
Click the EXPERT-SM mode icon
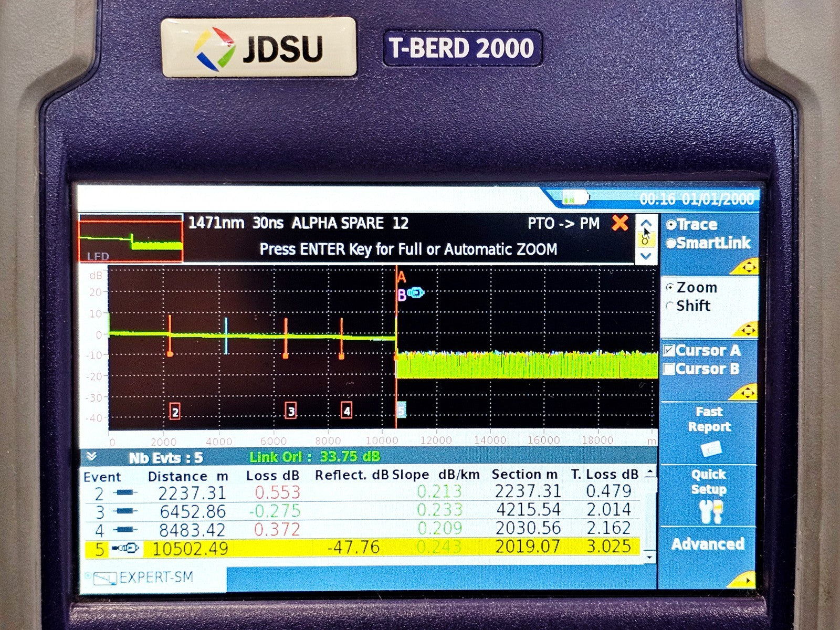[104, 579]
